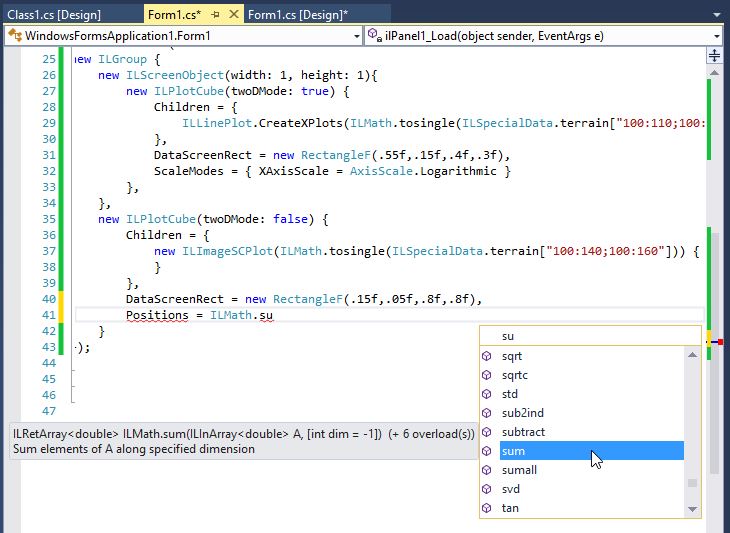Image resolution: width=730 pixels, height=533 pixels.
Task: Click the completion list scrollbar thumb
Action: coord(692,483)
